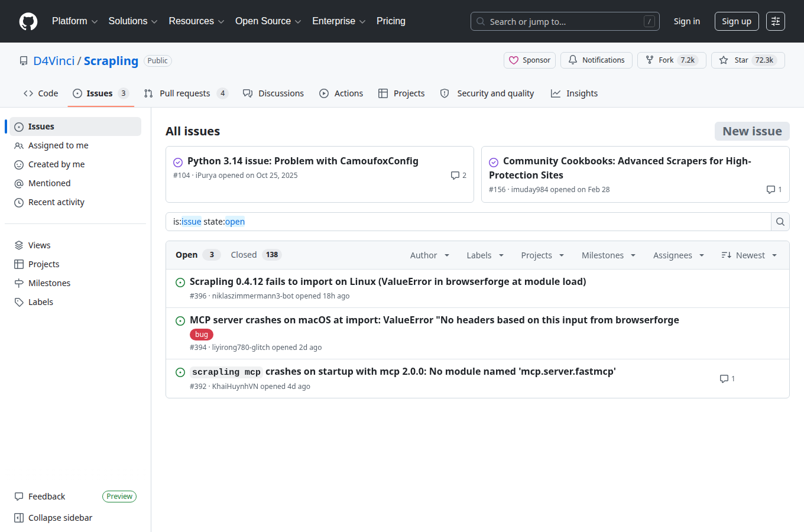Click the comment icon on issue #392
The height and width of the screenshot is (532, 804).
click(724, 379)
